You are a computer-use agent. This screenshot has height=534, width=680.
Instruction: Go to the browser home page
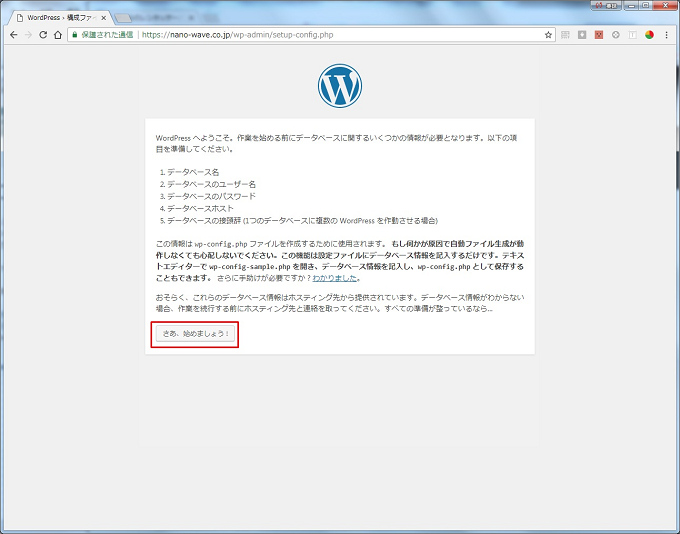click(59, 34)
